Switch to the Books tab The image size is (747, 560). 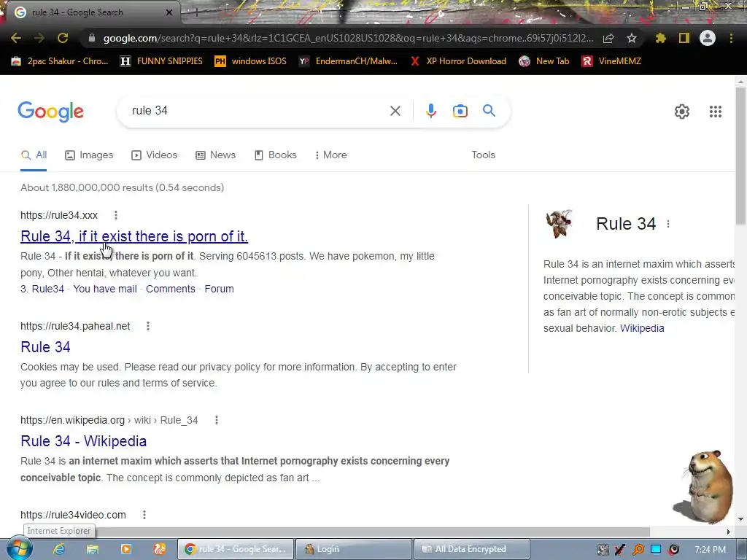tap(275, 155)
